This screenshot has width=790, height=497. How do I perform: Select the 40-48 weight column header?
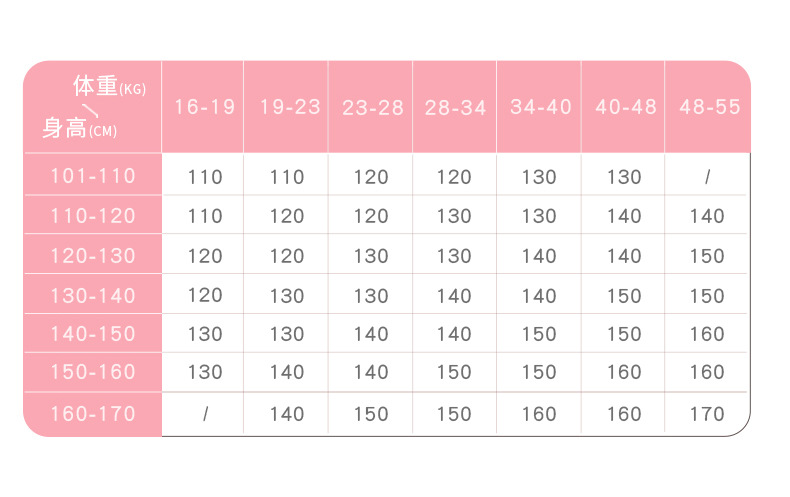625,107
